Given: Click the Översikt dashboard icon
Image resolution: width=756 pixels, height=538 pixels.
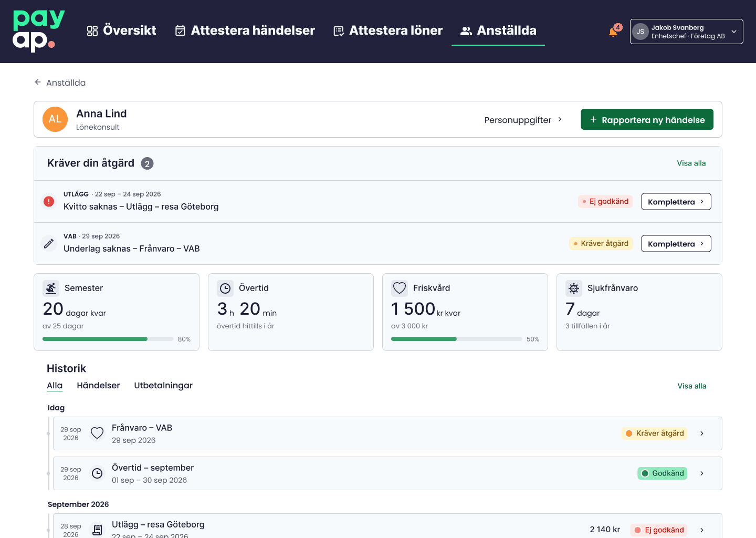Looking at the screenshot, I should pyautogui.click(x=92, y=31).
